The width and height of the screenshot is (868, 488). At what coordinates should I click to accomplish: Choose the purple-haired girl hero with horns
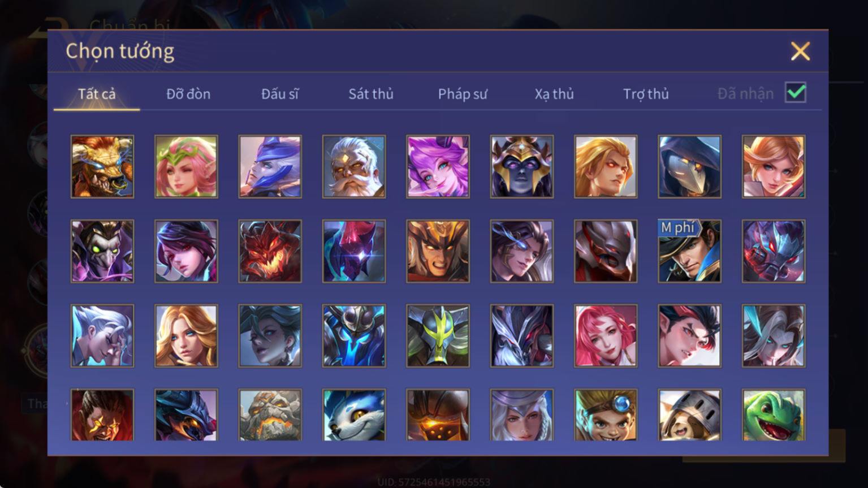(438, 167)
